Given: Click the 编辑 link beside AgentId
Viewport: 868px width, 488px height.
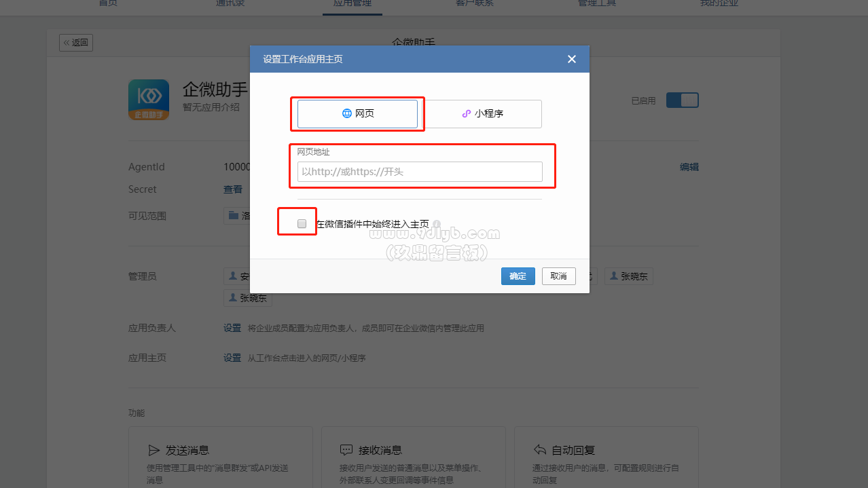Looking at the screenshot, I should 689,167.
